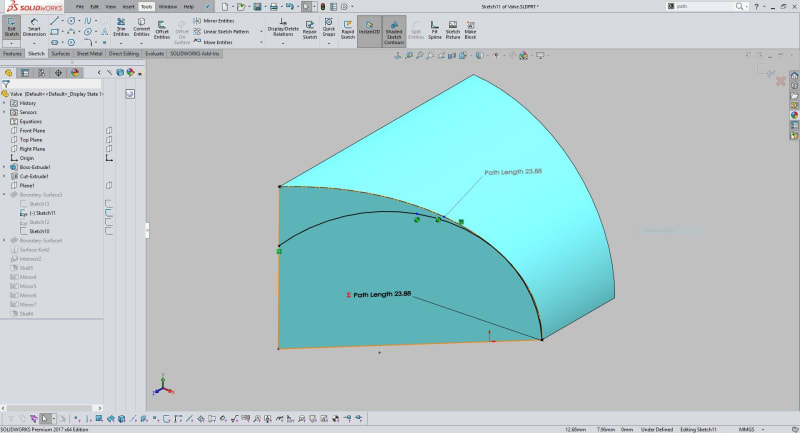Toggle visibility of Sketch11 in display pane
Image resolution: width=800 pixels, height=433 pixels.
[109, 213]
